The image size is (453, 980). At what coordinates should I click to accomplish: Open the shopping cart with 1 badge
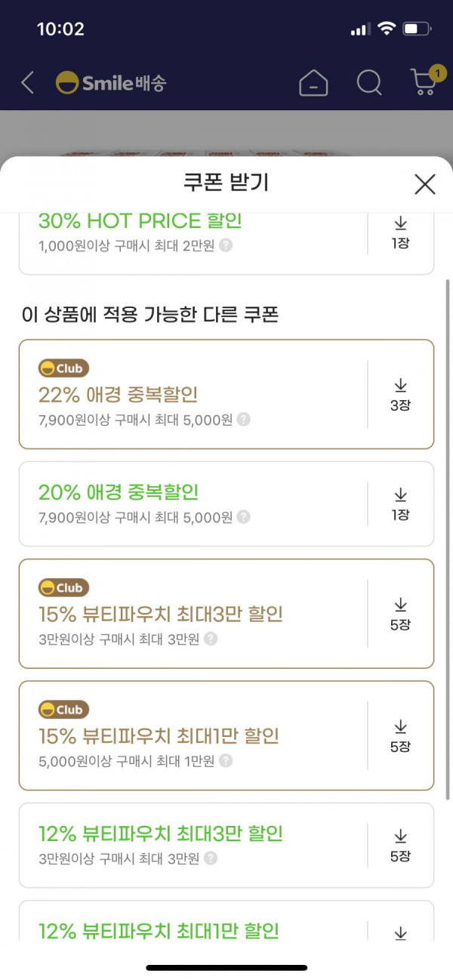[x=426, y=81]
